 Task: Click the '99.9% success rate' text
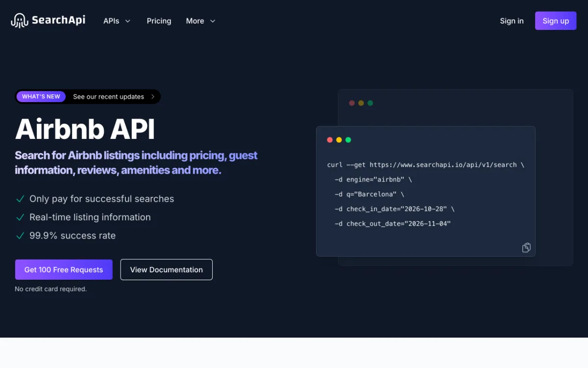coord(73,236)
